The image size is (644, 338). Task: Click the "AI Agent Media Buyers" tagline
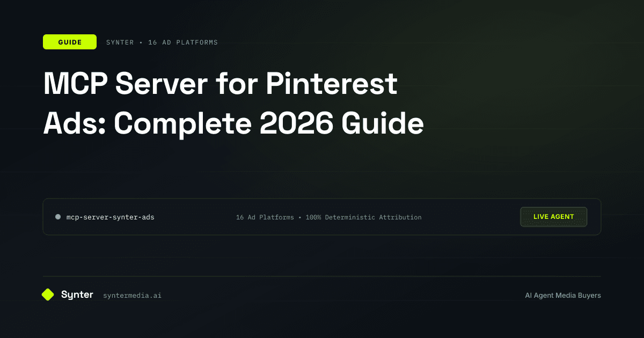coord(563,296)
